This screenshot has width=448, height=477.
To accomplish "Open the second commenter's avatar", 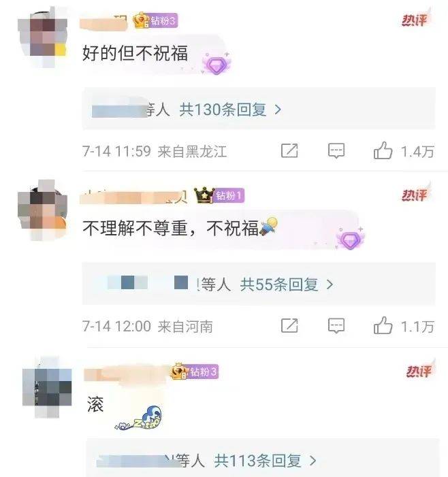I will 43,210.
